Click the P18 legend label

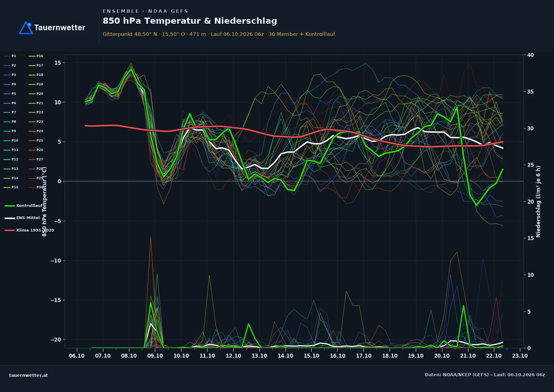[x=40, y=75]
